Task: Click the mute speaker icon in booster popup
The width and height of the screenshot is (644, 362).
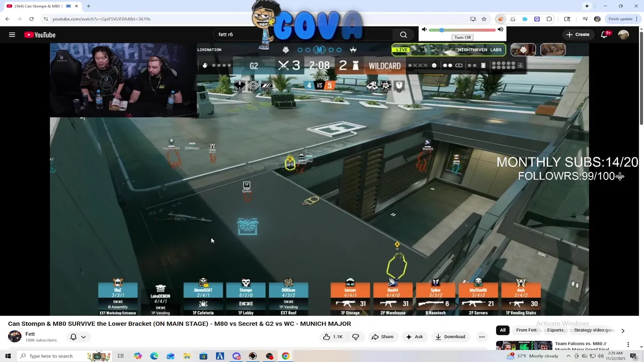Action: (424, 30)
